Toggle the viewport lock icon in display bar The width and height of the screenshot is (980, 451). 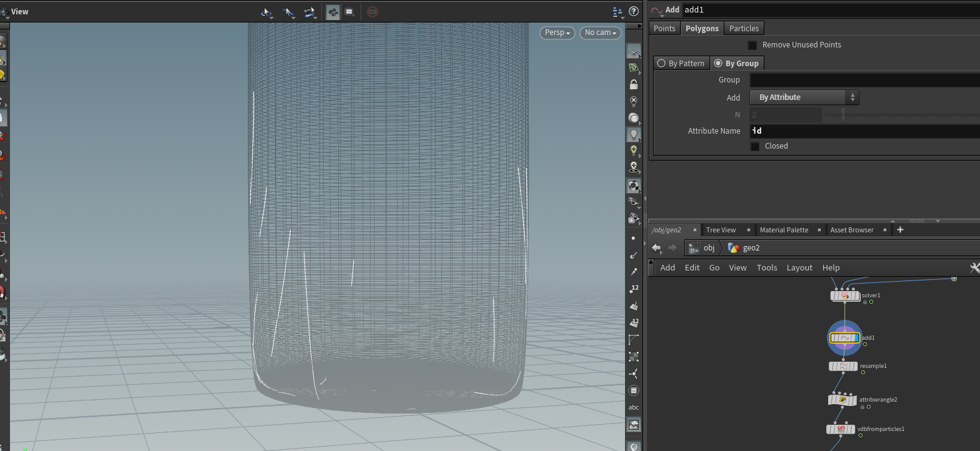(634, 84)
